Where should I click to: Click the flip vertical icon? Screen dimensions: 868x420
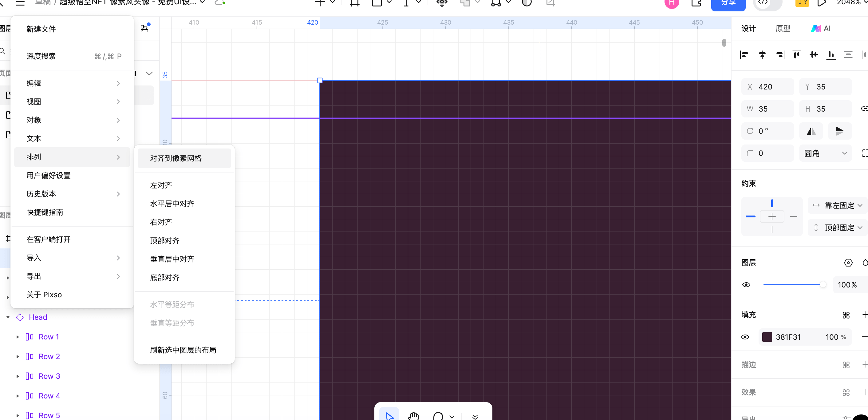839,131
